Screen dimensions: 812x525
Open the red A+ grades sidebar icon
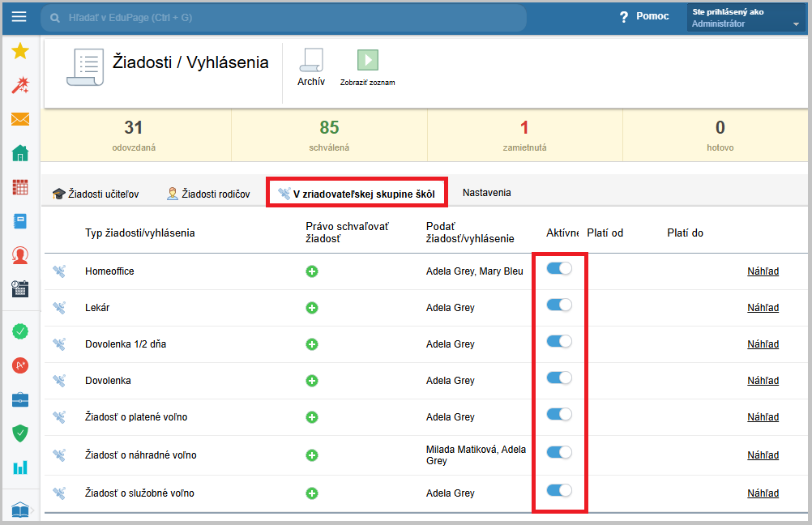pyautogui.click(x=20, y=365)
